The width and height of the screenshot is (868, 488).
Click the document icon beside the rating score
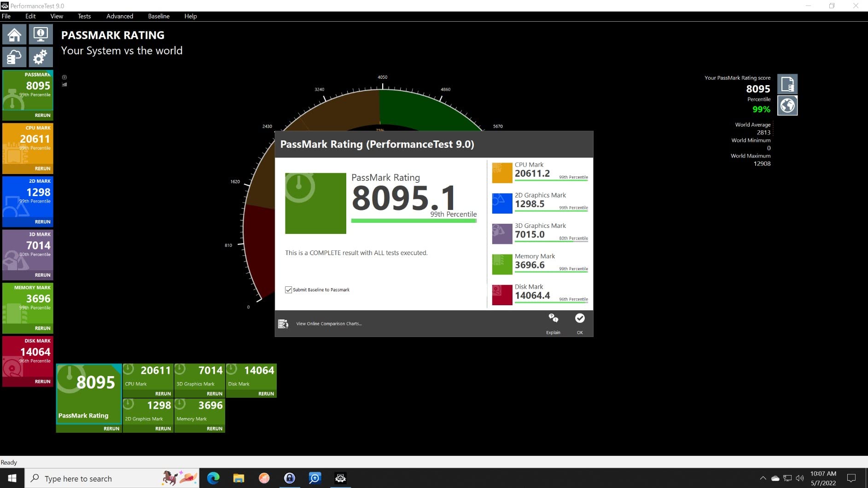(x=787, y=85)
